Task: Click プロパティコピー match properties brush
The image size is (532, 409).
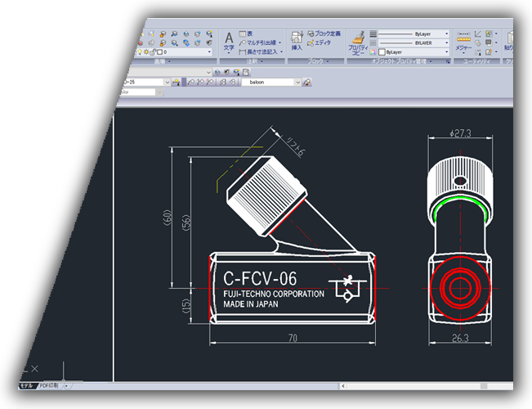Action: coord(358,43)
